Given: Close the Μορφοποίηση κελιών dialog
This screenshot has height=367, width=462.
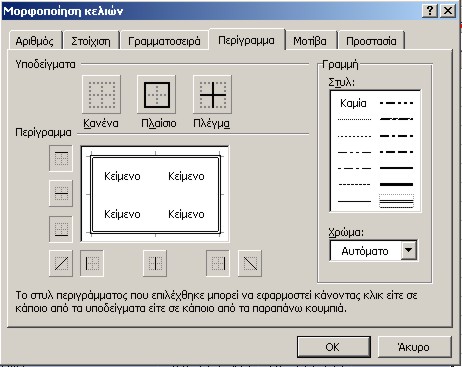Looking at the screenshot, I should pos(448,11).
